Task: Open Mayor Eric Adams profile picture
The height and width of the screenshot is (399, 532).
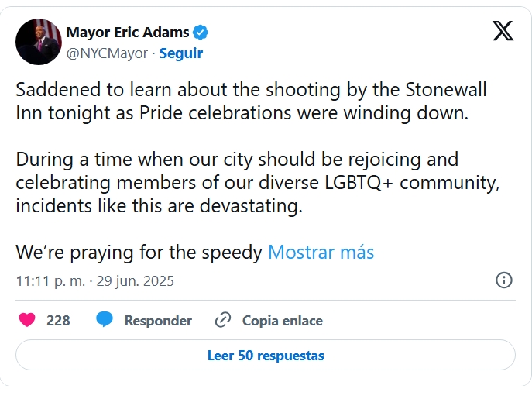Action: [39, 42]
